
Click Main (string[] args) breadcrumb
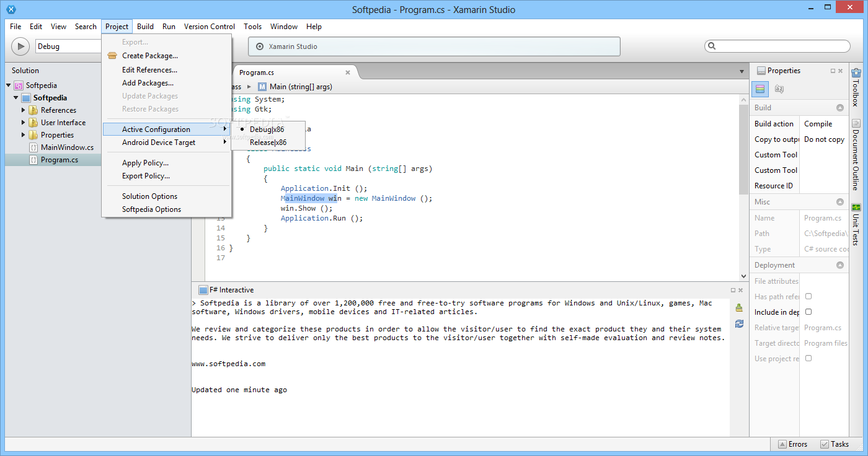click(x=301, y=87)
